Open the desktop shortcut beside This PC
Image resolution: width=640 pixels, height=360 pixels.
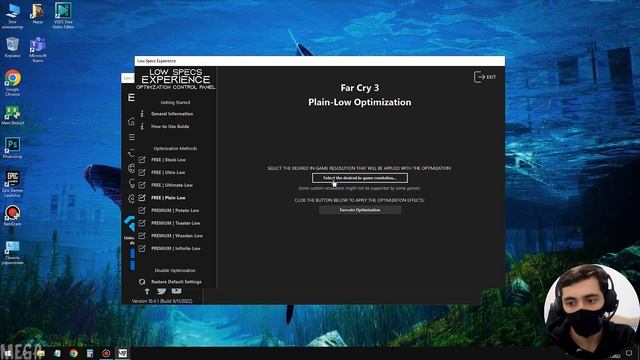coord(38,13)
